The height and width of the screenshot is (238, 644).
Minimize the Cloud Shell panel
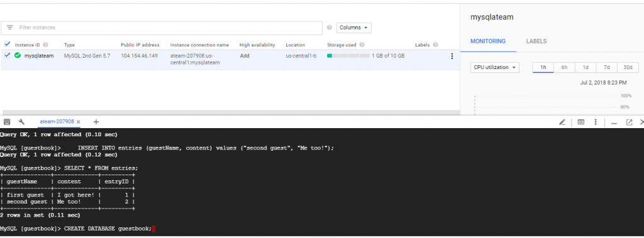(614, 122)
